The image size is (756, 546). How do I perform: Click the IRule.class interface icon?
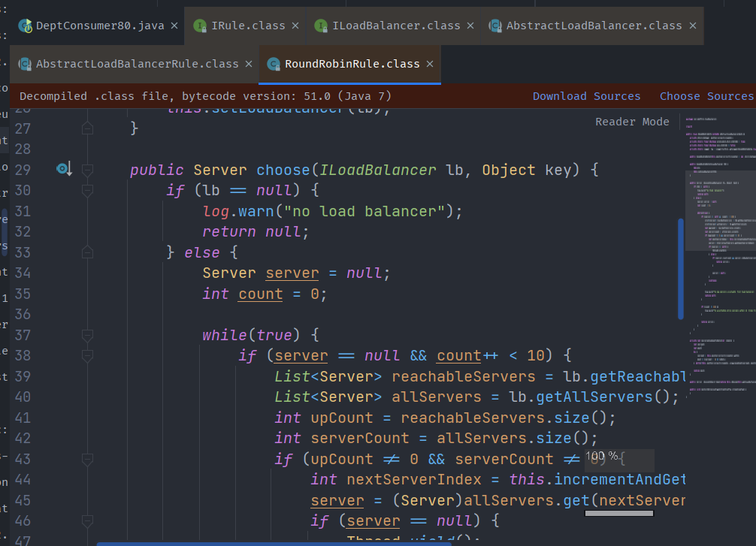201,26
